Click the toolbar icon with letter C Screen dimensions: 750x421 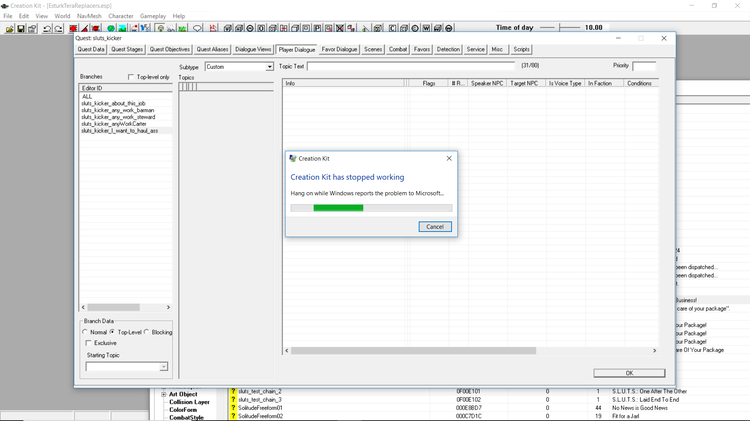coord(392,29)
